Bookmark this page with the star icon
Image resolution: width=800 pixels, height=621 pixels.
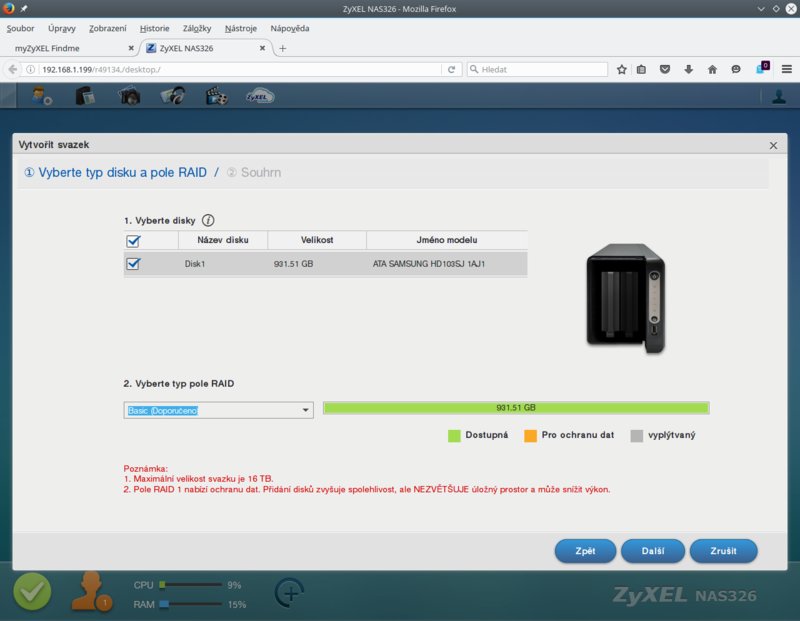[621, 69]
